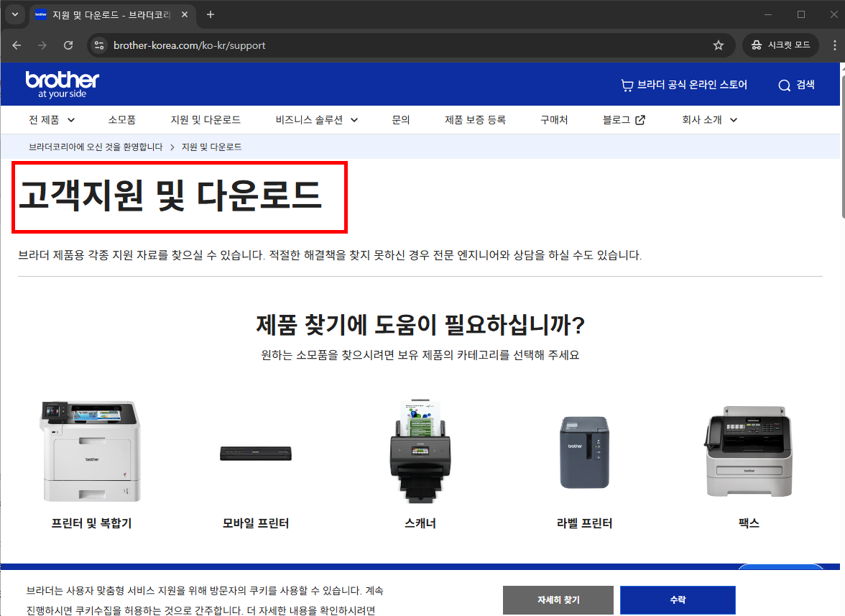Select the 지원 및 다운로드 menu item
The image size is (845, 616).
[206, 120]
